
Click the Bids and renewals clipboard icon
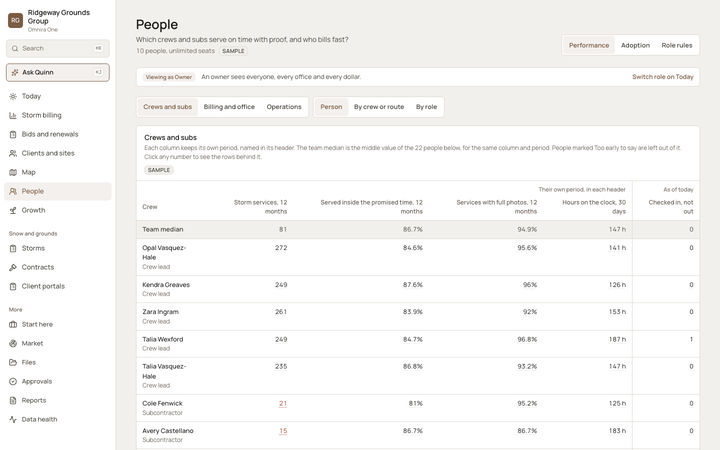[13, 135]
